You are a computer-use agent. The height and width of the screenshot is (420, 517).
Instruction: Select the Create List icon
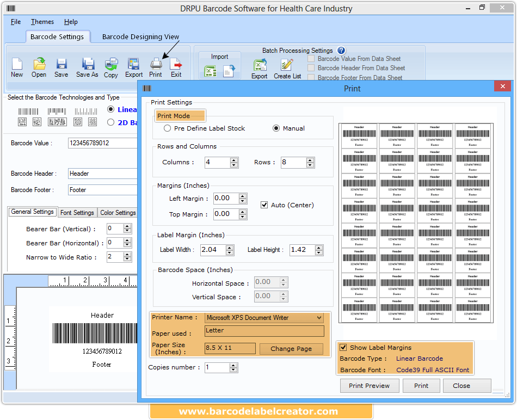(287, 66)
